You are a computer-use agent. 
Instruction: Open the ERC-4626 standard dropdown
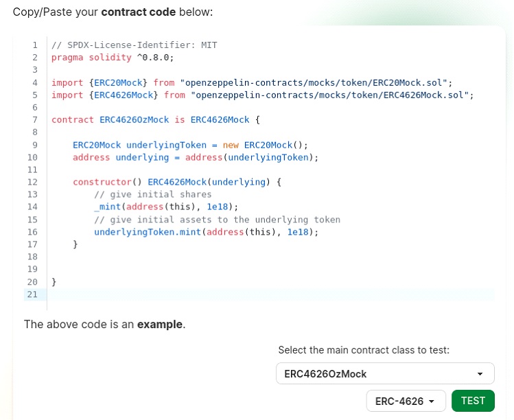pyautogui.click(x=406, y=401)
